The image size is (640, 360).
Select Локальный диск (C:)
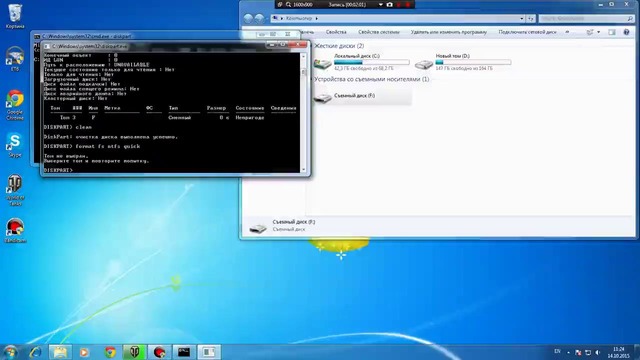362,62
